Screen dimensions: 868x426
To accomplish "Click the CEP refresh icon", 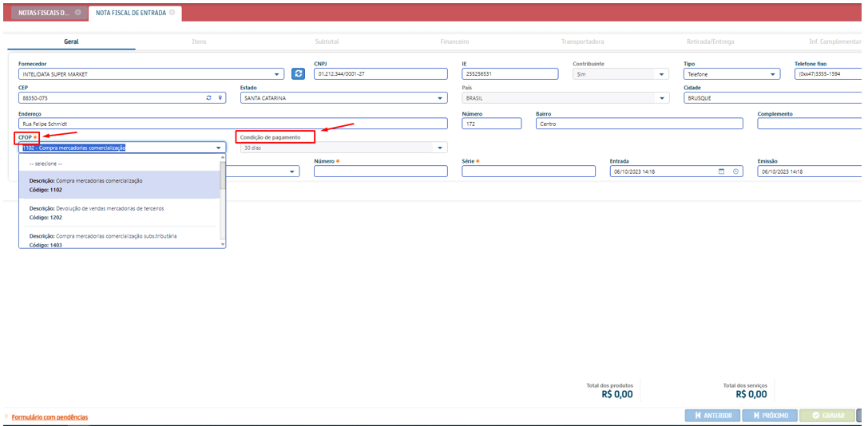I will 209,98.
